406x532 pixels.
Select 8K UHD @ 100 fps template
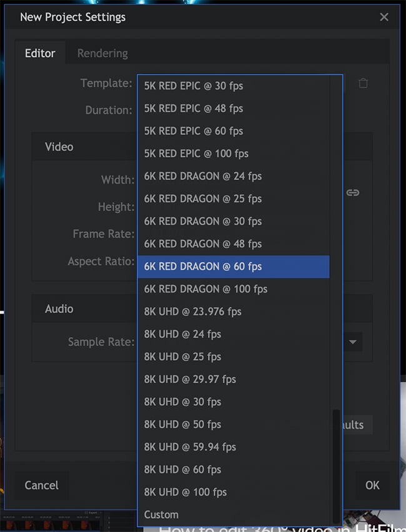234,492
